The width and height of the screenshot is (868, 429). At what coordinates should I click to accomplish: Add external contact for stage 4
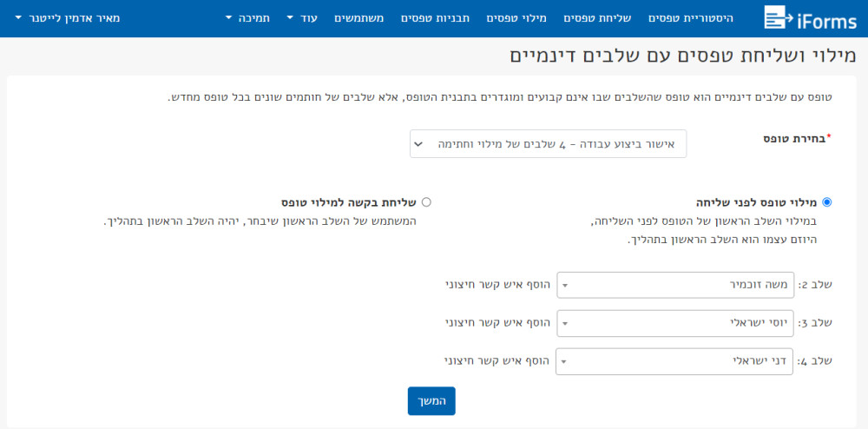pyautogui.click(x=496, y=361)
